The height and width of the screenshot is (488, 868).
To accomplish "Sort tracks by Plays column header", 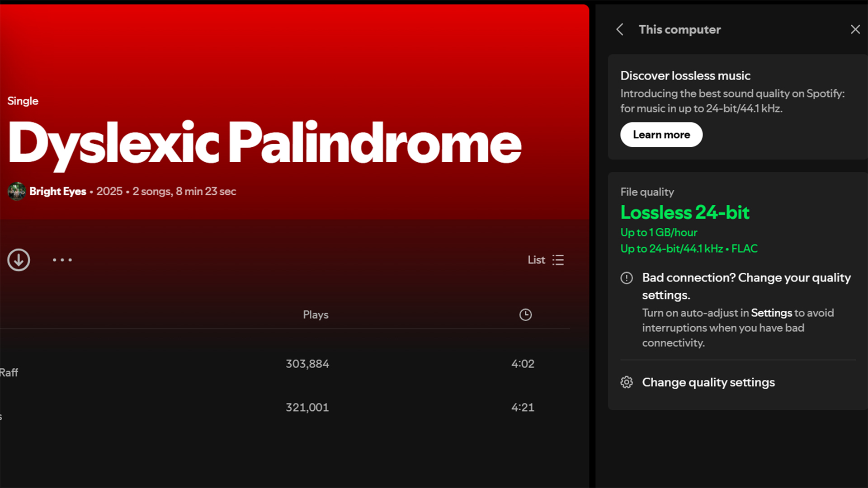I will tap(316, 315).
